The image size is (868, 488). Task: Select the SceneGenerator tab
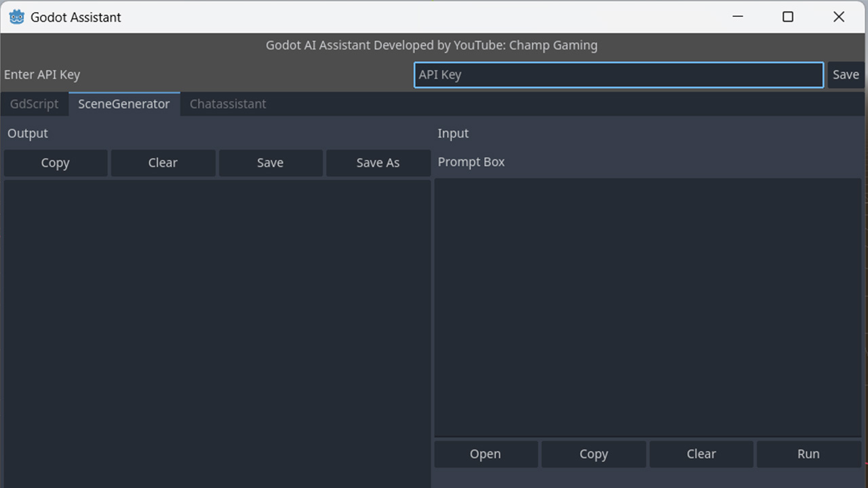(x=124, y=104)
